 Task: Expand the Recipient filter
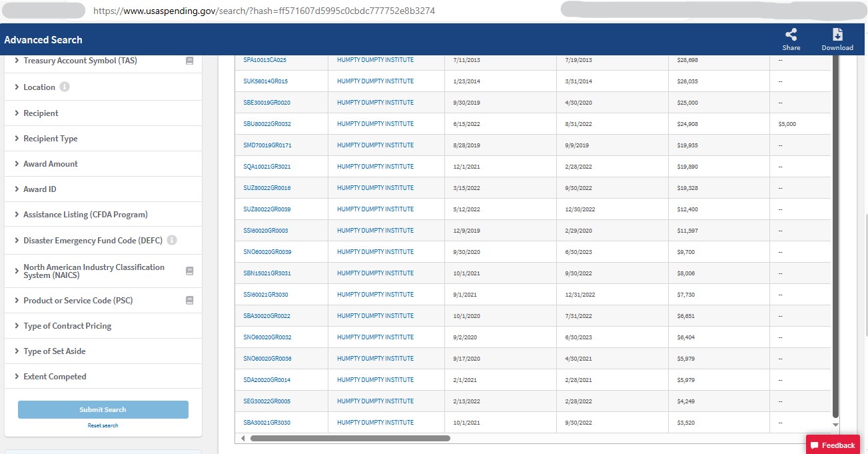pos(41,113)
